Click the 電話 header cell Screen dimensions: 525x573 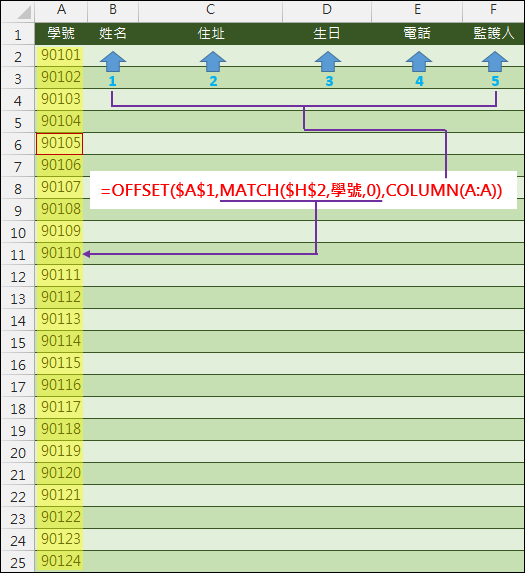point(417,34)
